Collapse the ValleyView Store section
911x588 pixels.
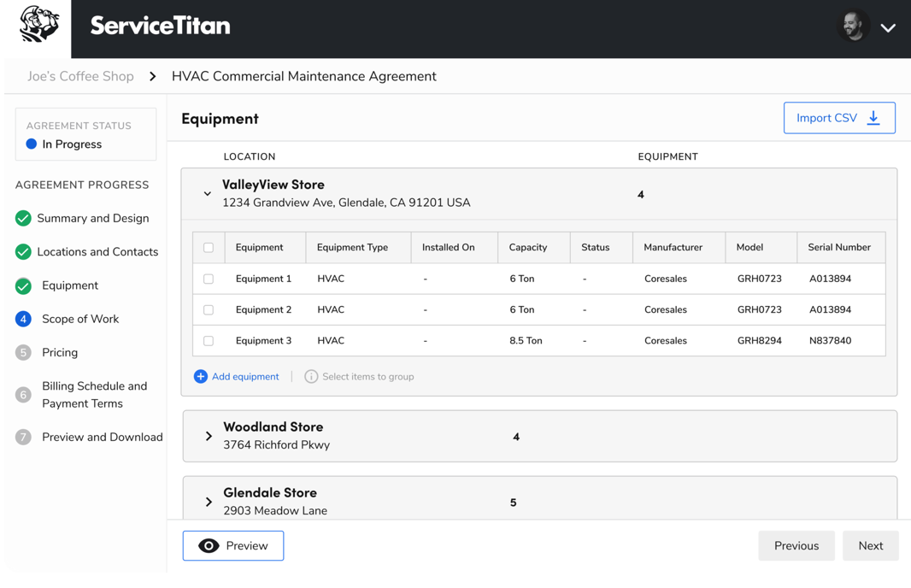click(208, 193)
